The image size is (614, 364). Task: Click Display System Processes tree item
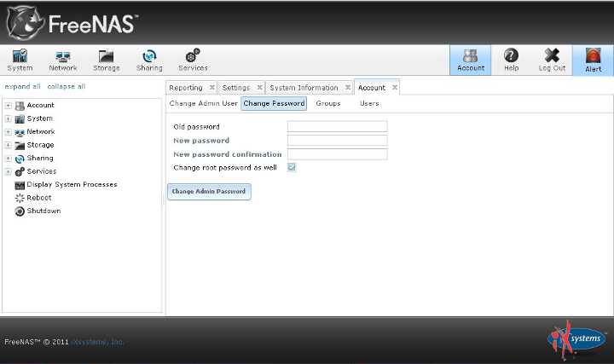click(x=72, y=184)
